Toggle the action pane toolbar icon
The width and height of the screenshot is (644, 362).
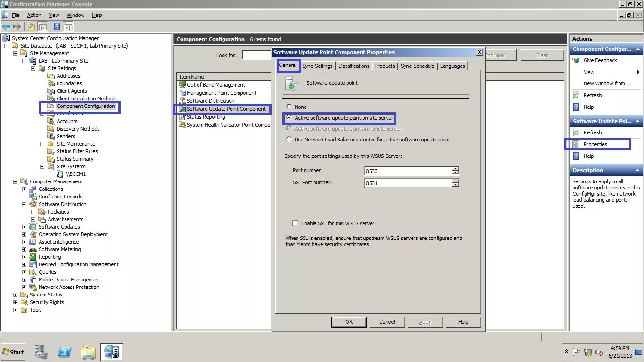(x=68, y=26)
